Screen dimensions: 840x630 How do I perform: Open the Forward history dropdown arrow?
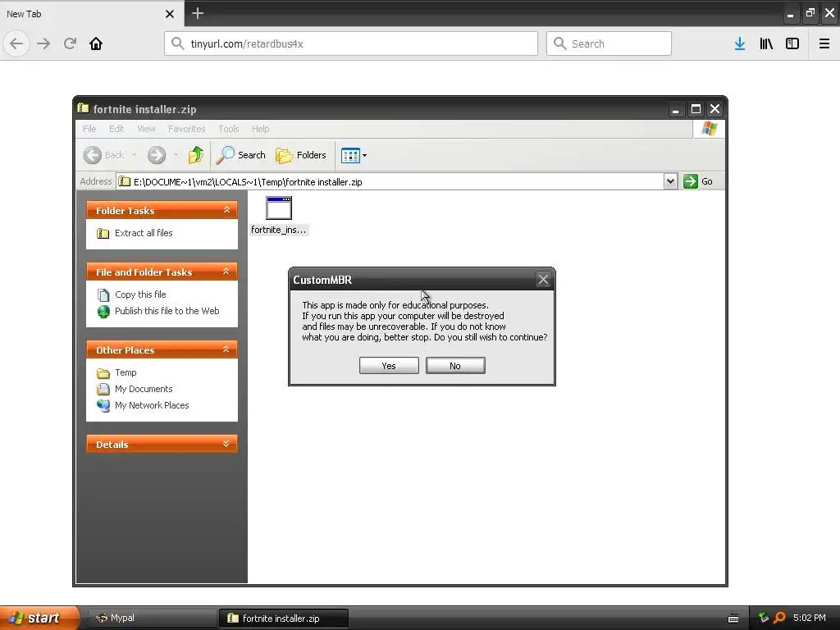pyautogui.click(x=176, y=155)
